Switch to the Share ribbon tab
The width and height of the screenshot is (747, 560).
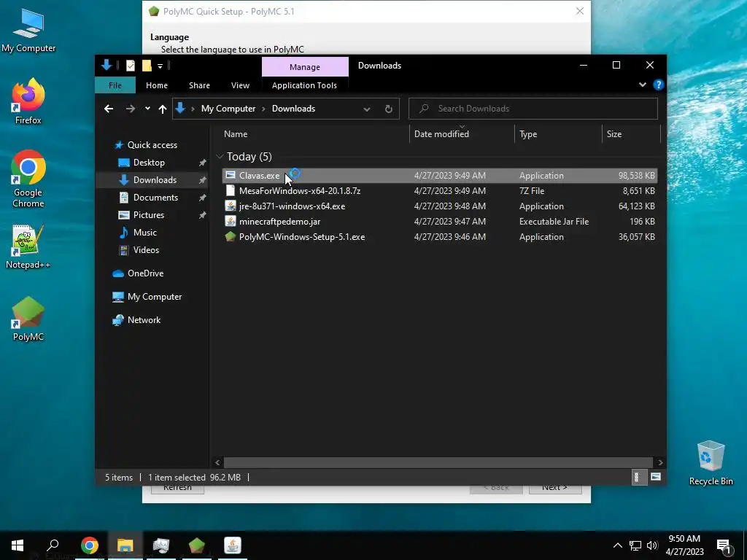tap(199, 85)
